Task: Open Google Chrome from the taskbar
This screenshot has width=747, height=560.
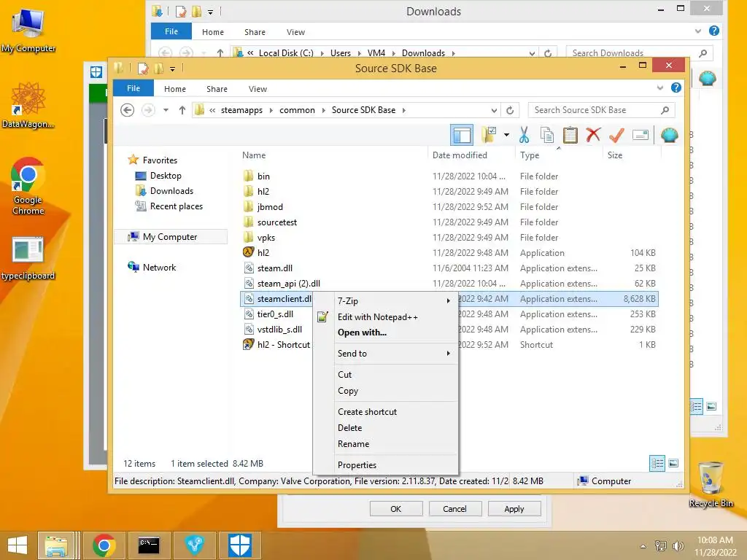Action: click(104, 545)
